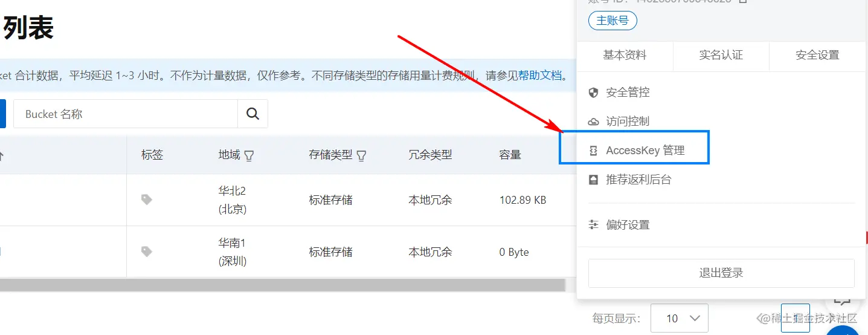Click 标准存储 in the 华北2 row

330,200
